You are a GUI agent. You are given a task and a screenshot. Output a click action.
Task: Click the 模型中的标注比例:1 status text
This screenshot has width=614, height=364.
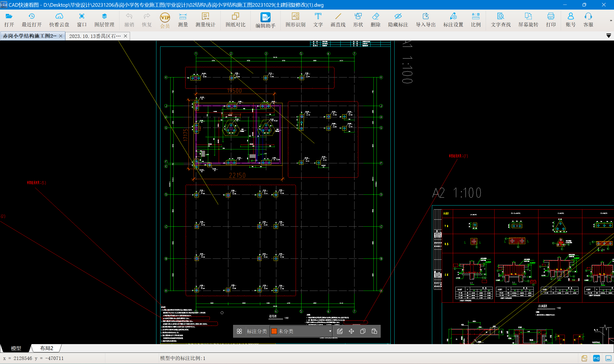[x=183, y=358]
